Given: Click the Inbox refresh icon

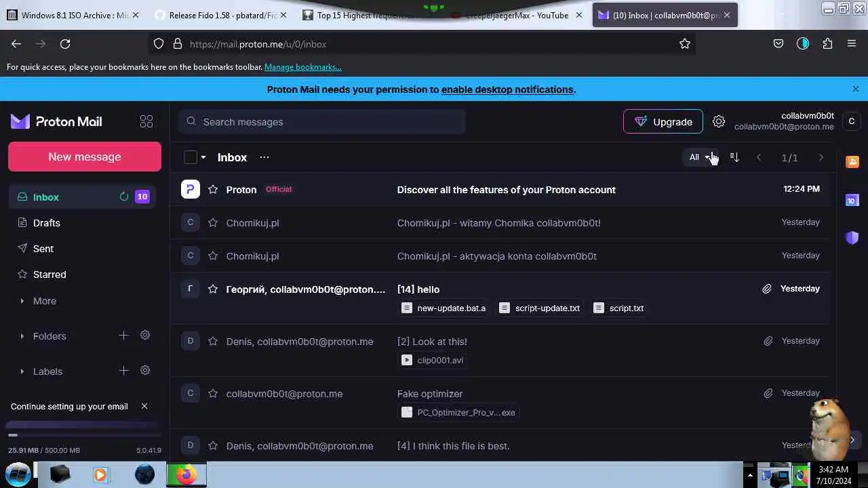Looking at the screenshot, I should 124,197.
